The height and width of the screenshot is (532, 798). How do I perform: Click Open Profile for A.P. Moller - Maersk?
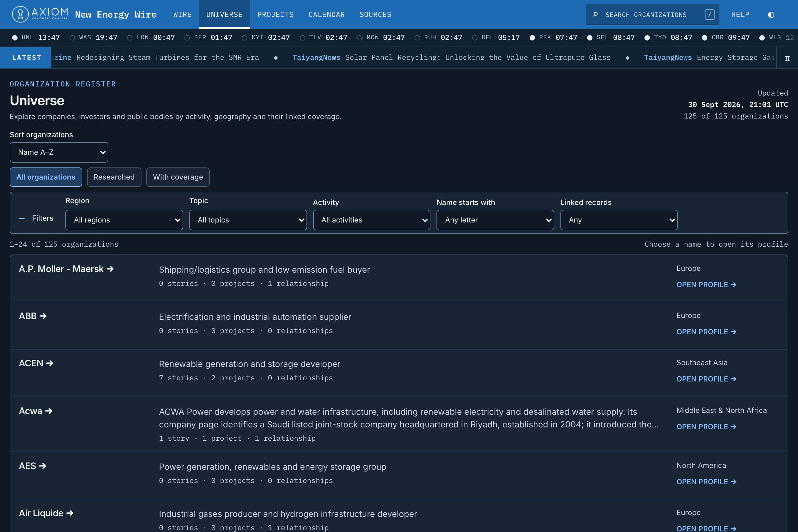pos(706,285)
